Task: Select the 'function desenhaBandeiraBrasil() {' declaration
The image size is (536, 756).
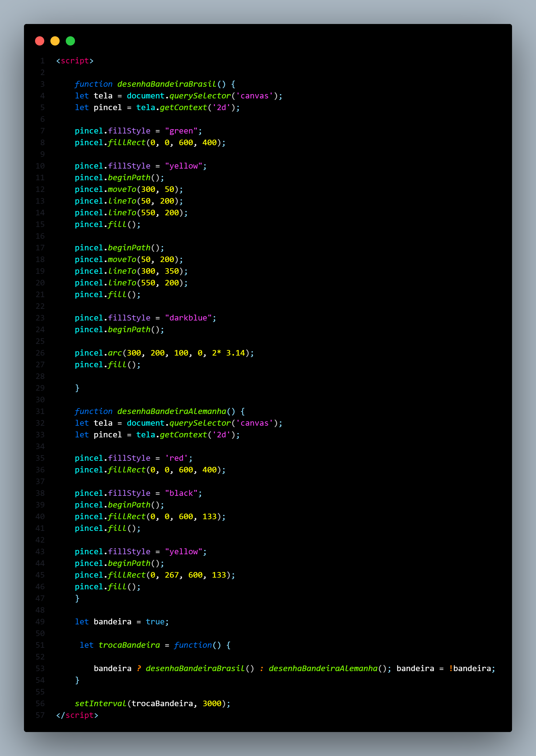Action: click(155, 84)
